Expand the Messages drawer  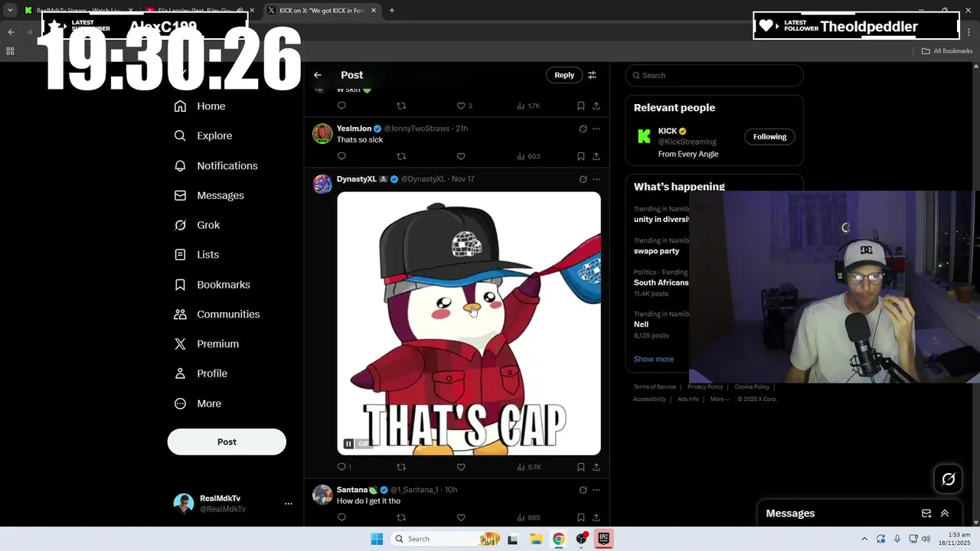945,514
